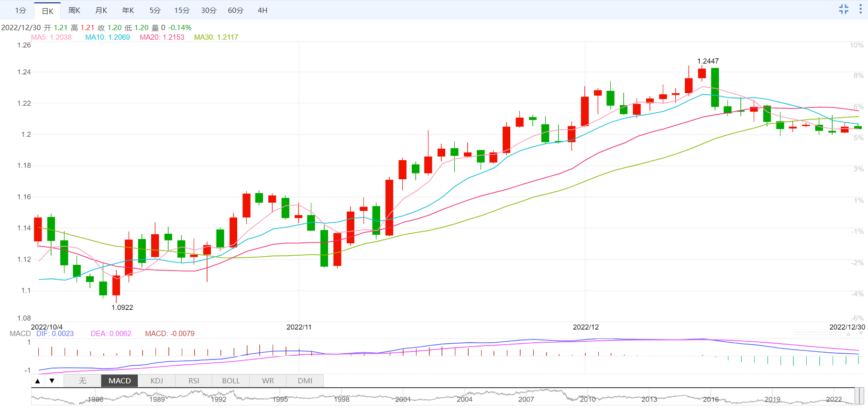Viewport: 868px width, 413px height.
Task: Click the black up triangle beside indicator tabs
Action: [38, 381]
